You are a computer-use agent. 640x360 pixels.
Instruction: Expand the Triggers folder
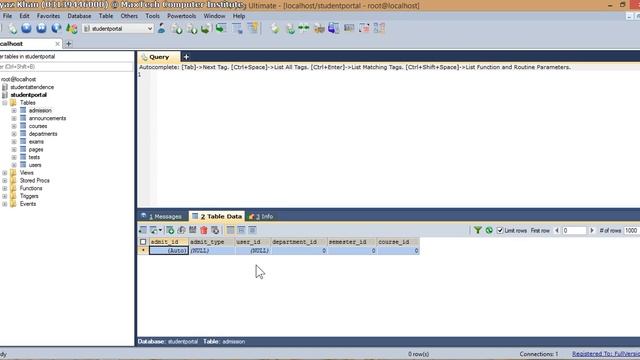pos(4,196)
